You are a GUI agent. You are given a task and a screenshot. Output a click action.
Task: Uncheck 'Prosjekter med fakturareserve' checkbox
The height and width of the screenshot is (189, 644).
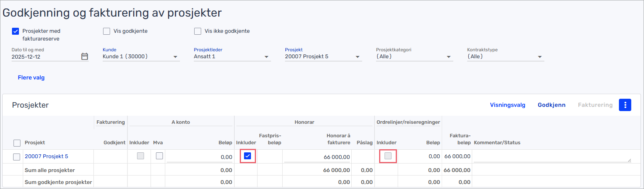point(15,31)
